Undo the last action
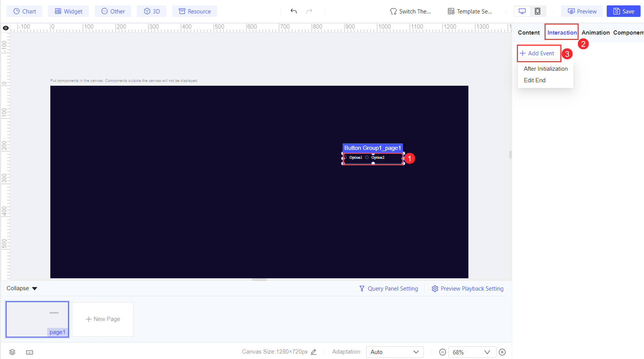Screen dimensions: 644x359 (x=294, y=11)
